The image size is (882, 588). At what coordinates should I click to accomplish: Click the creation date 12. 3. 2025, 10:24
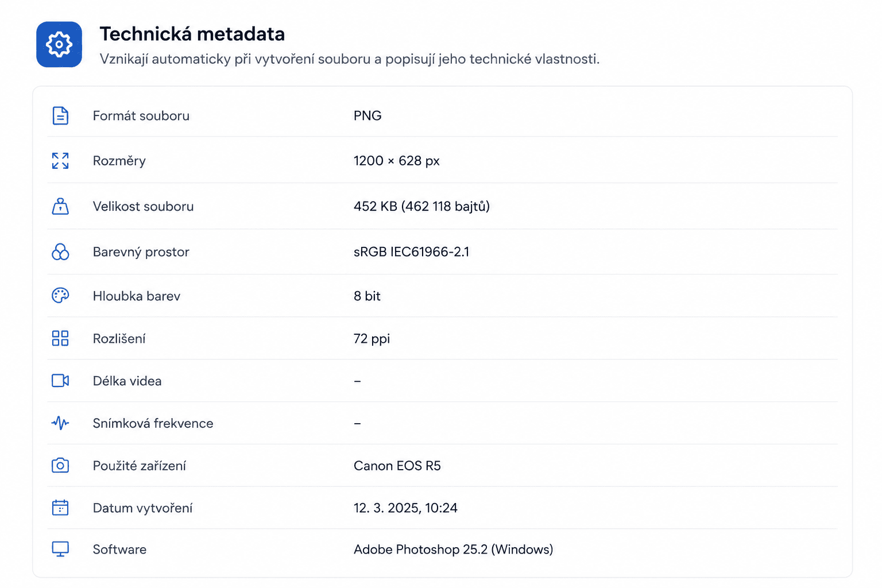coord(405,508)
